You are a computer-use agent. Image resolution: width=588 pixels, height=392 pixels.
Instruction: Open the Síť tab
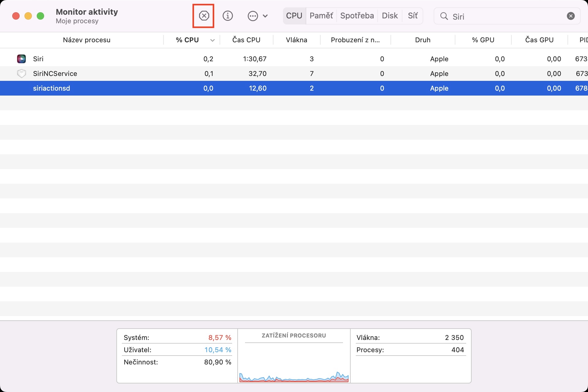click(413, 16)
